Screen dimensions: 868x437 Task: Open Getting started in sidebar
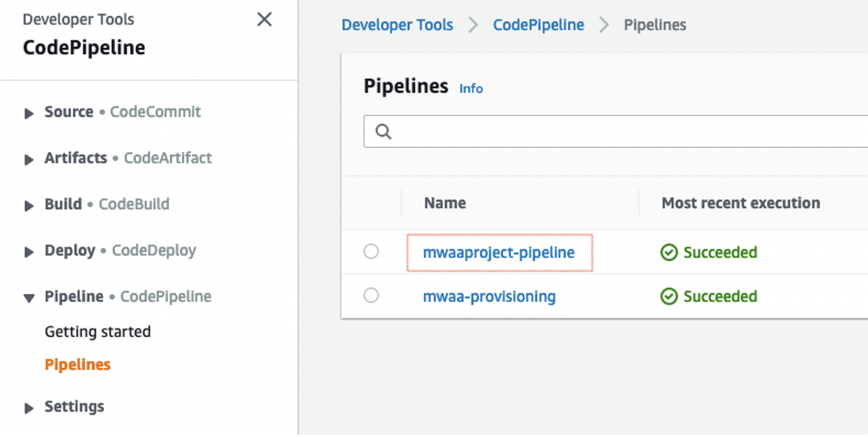coord(98,332)
